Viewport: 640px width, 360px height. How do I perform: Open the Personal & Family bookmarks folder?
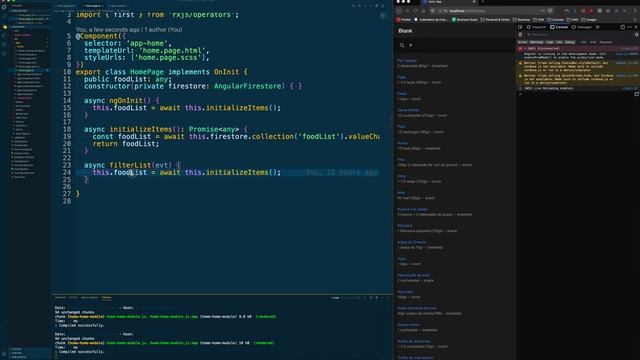(495, 20)
